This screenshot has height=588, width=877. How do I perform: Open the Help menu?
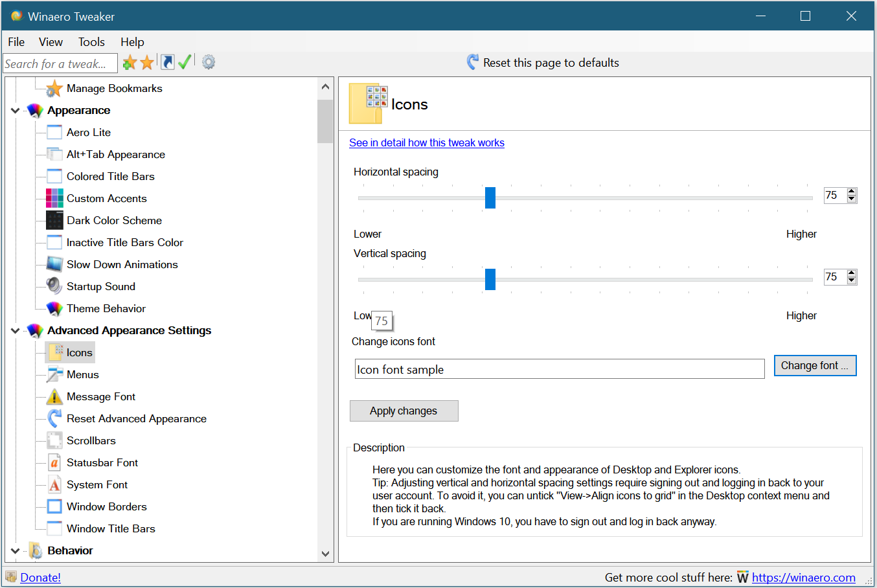132,42
